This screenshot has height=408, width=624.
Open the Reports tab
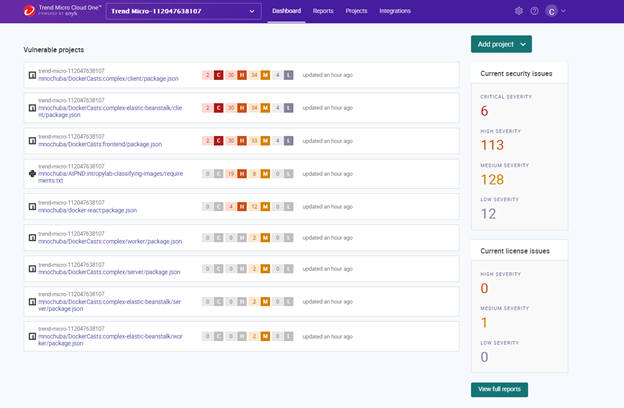[323, 11]
